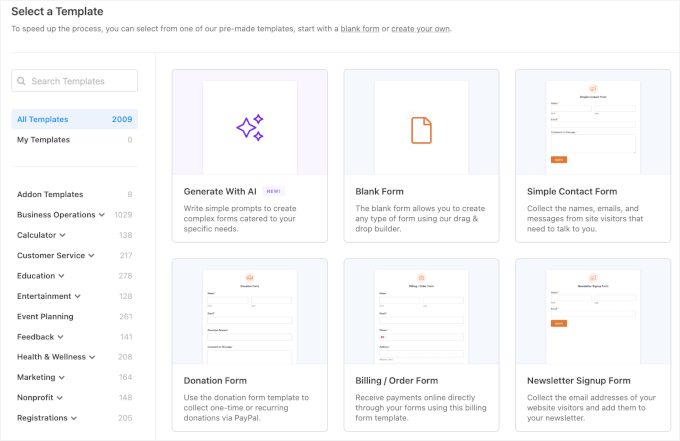Click the Generate With AI title
Image resolution: width=680 pixels, height=441 pixels.
[x=220, y=191]
